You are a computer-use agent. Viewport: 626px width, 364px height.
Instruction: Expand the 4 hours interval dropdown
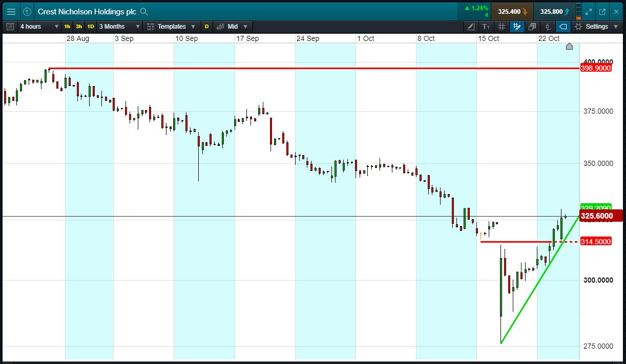[x=39, y=26]
